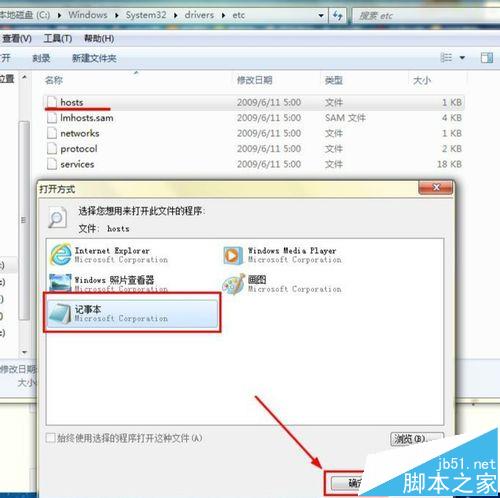Click the refresh icon beside address bar
500x498 pixels.
337,15
